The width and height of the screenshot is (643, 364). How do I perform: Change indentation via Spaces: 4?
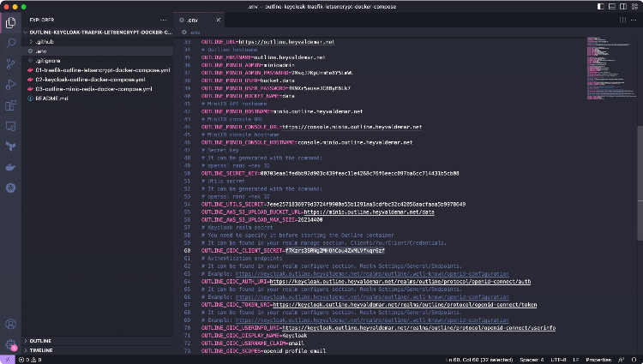tap(532, 360)
